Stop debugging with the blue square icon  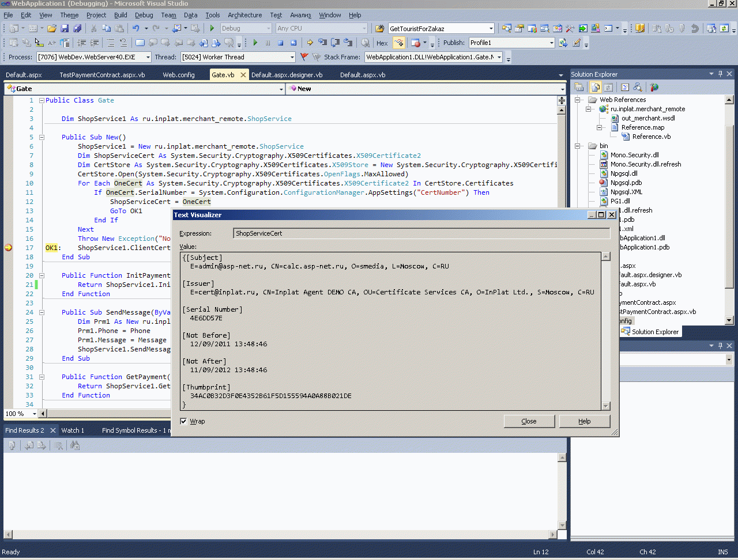click(x=280, y=43)
